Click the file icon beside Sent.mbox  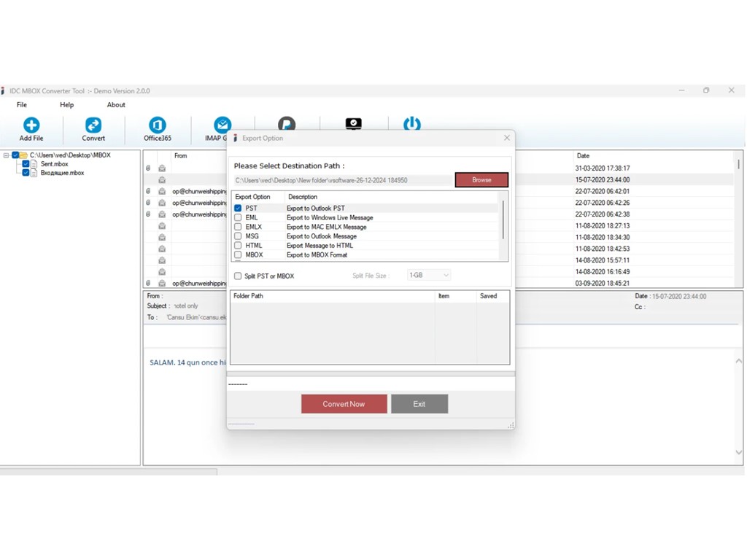click(x=34, y=164)
